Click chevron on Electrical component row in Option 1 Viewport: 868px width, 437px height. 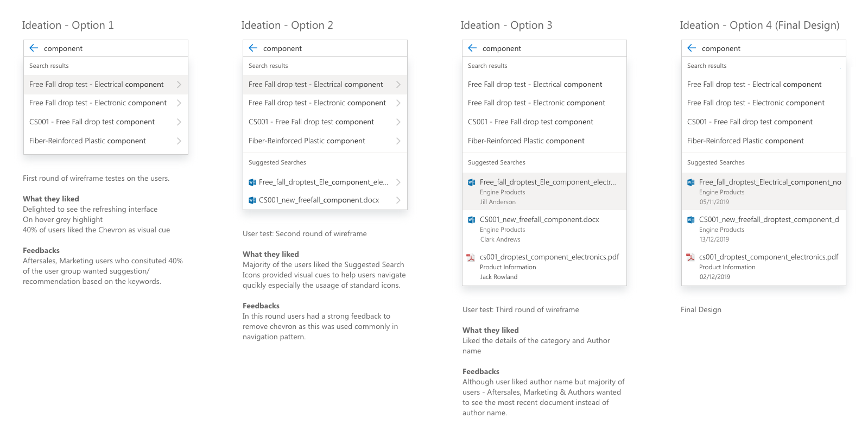coord(179,84)
